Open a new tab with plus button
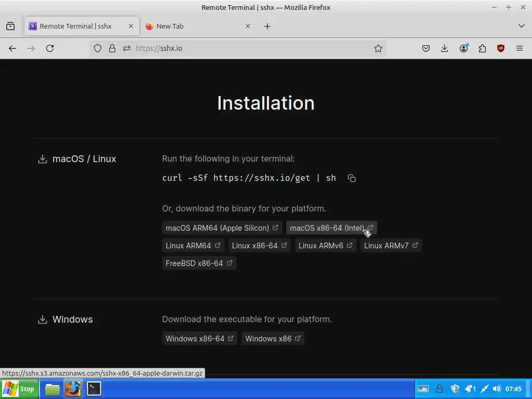 (267, 26)
